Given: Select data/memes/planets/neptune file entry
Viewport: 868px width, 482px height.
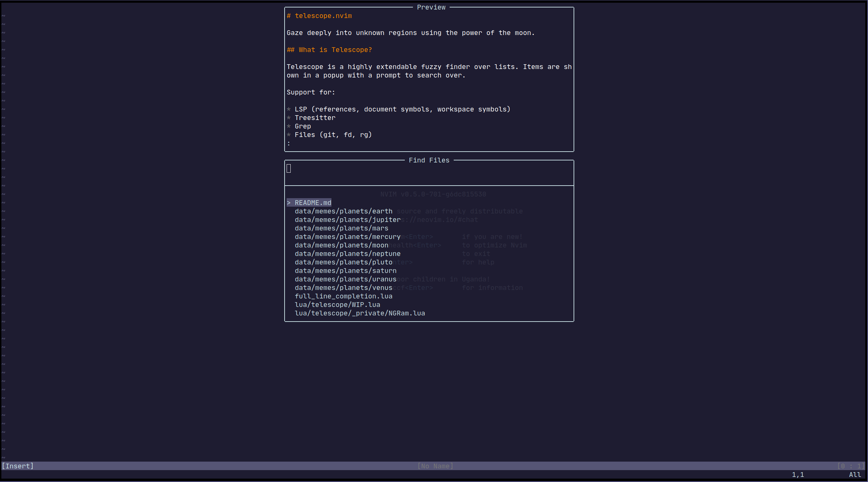Looking at the screenshot, I should [347, 254].
